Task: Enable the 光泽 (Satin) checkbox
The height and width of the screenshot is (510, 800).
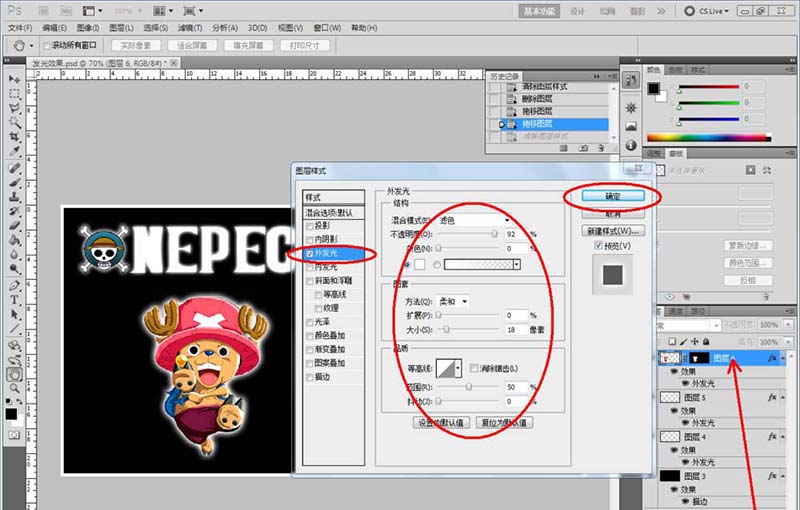Action: (x=310, y=322)
